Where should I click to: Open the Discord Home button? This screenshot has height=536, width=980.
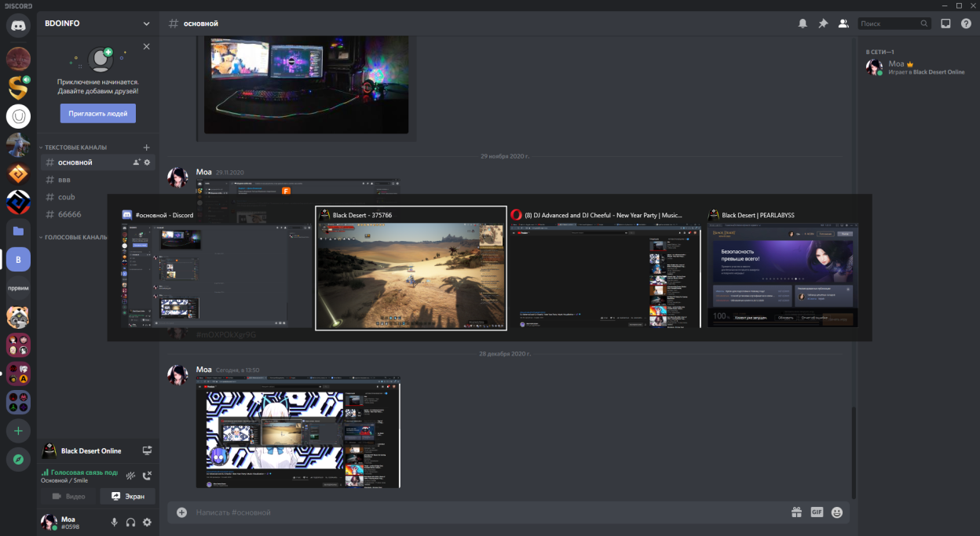18,24
